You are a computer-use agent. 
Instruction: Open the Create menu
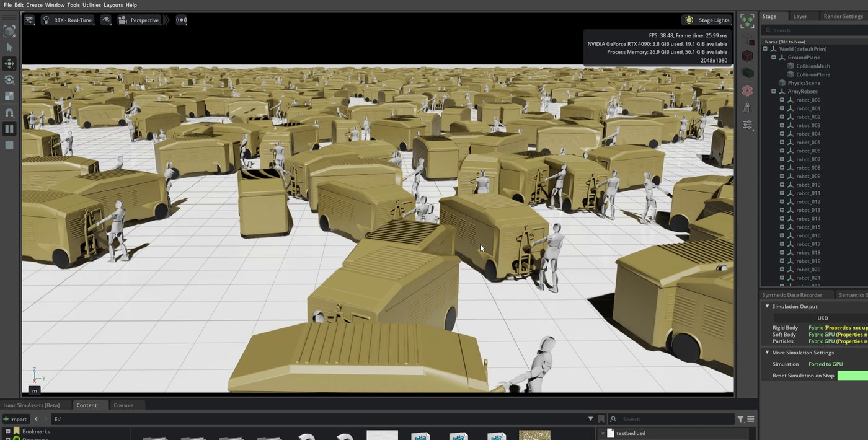click(34, 5)
